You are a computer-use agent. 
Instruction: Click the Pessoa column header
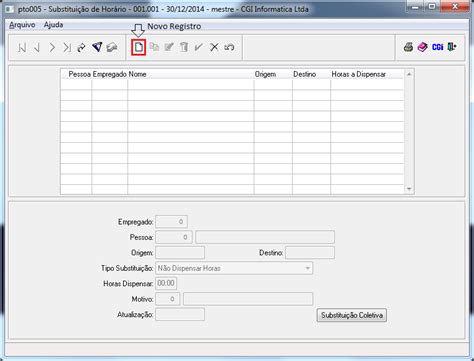80,74
